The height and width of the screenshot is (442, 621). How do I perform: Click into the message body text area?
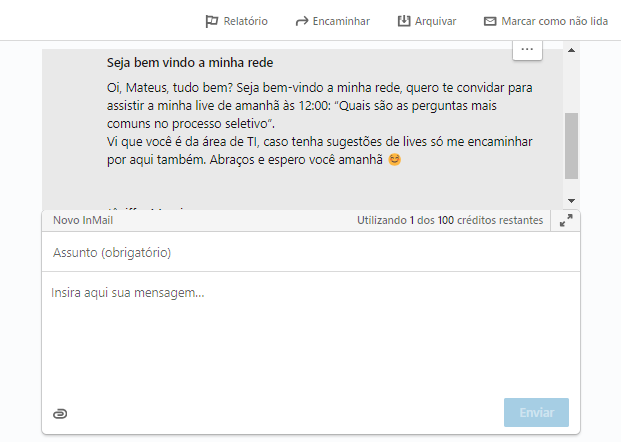click(311, 333)
